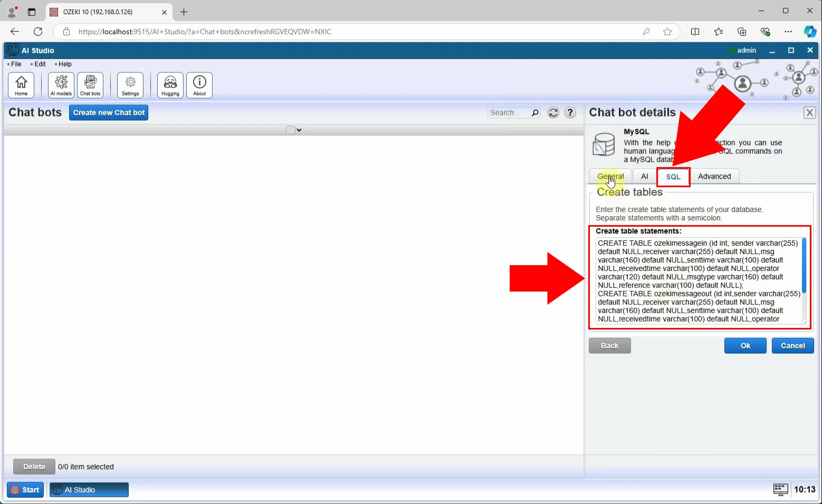822x504 pixels.
Task: Click the refresh icon next to search
Action: 553,113
